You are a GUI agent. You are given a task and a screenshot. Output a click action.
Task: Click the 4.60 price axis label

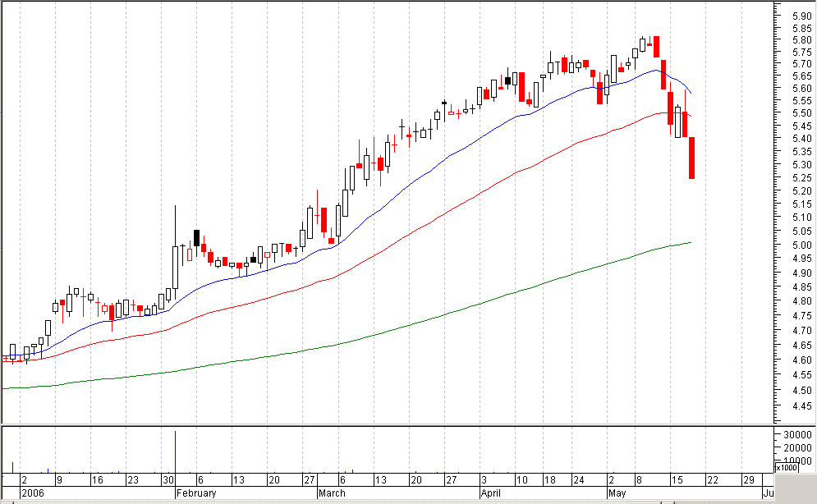[802, 360]
